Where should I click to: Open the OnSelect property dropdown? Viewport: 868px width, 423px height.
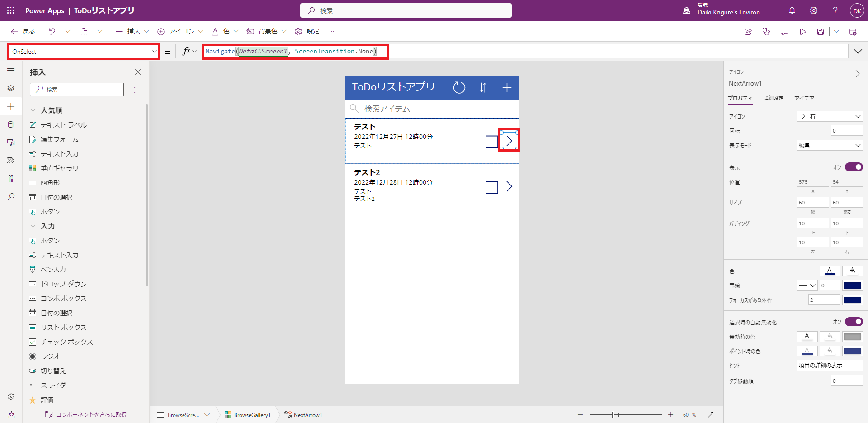pyautogui.click(x=84, y=52)
